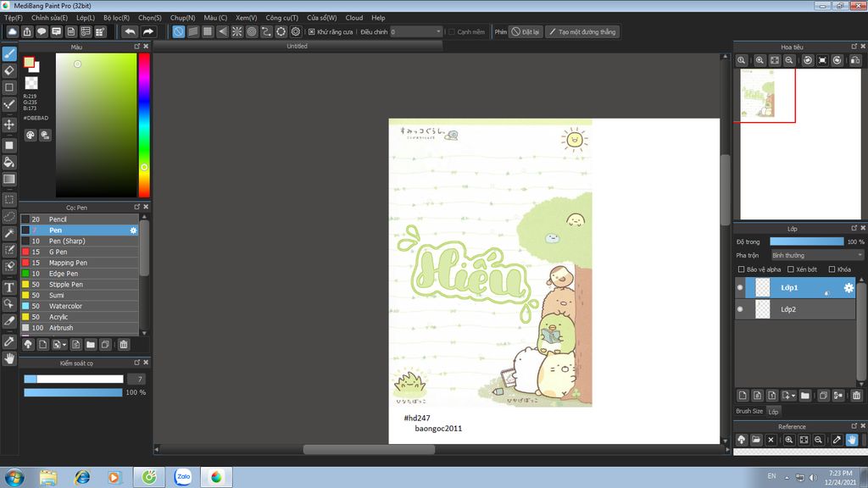Open Zalo from the taskbar
The image size is (868, 488).
click(183, 477)
